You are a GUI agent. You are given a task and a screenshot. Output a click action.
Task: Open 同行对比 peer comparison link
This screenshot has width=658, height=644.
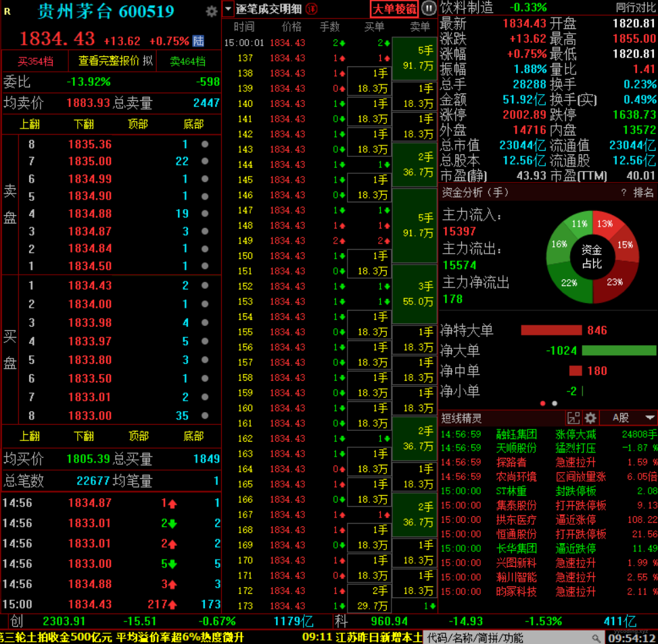[x=635, y=7]
